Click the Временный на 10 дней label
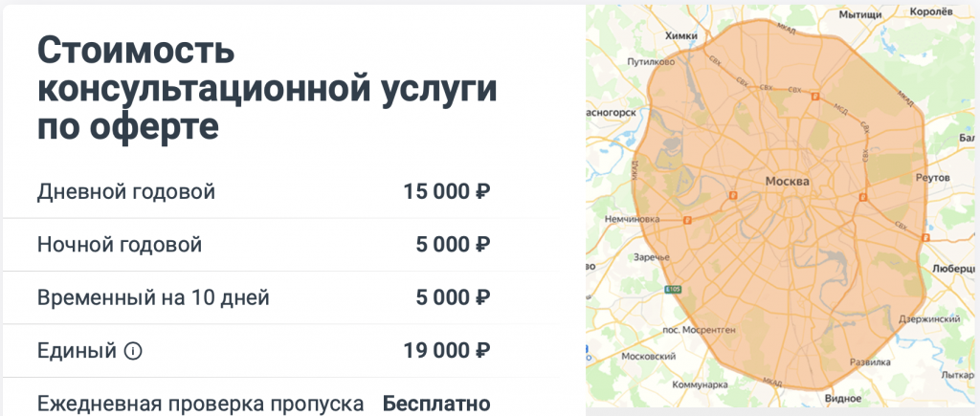This screenshot has width=980, height=416. coord(153,297)
